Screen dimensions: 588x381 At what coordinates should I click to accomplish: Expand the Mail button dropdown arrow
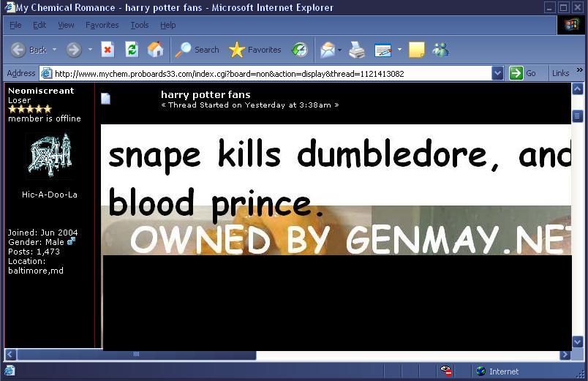pos(340,50)
